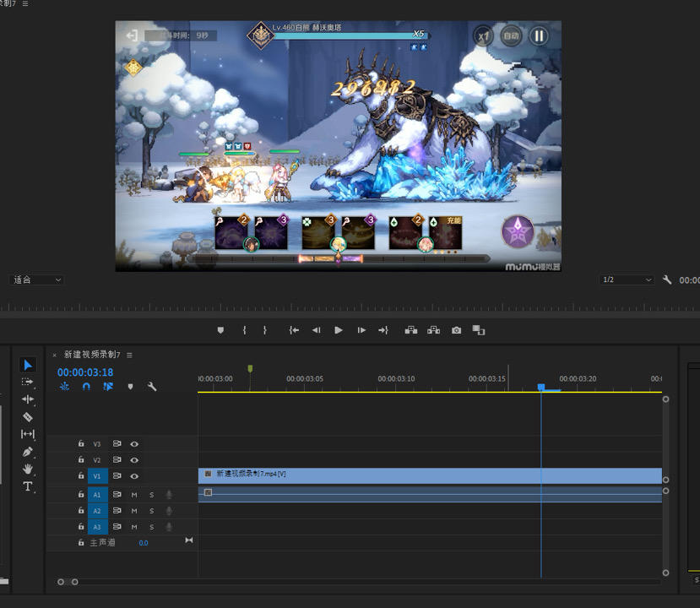
Task: Open Program Monitor panel menu
Action: click(25, 3)
